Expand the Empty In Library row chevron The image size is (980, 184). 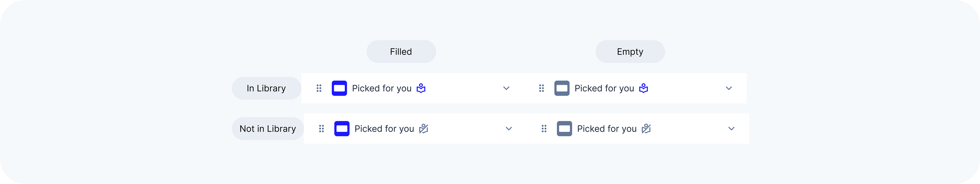tap(728, 88)
